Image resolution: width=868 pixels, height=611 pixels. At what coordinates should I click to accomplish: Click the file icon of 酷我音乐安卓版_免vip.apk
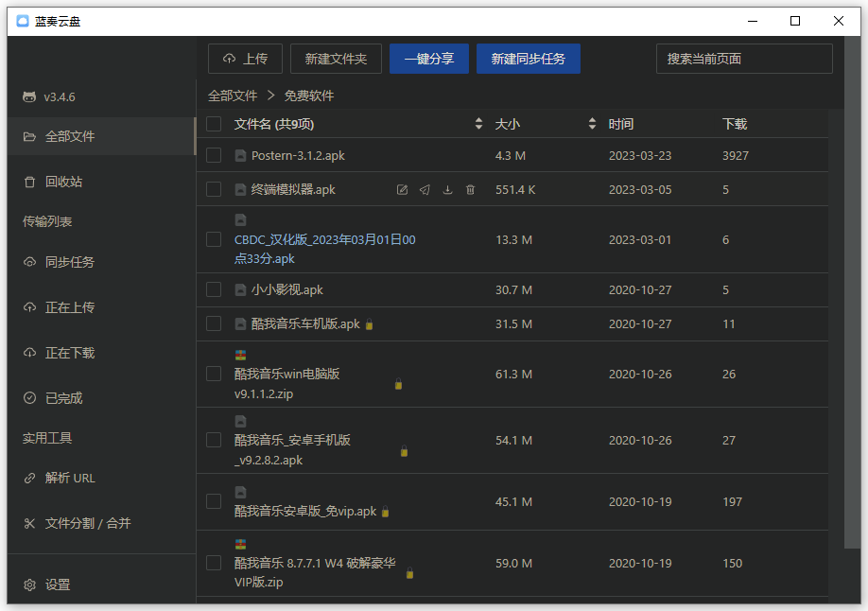[240, 492]
